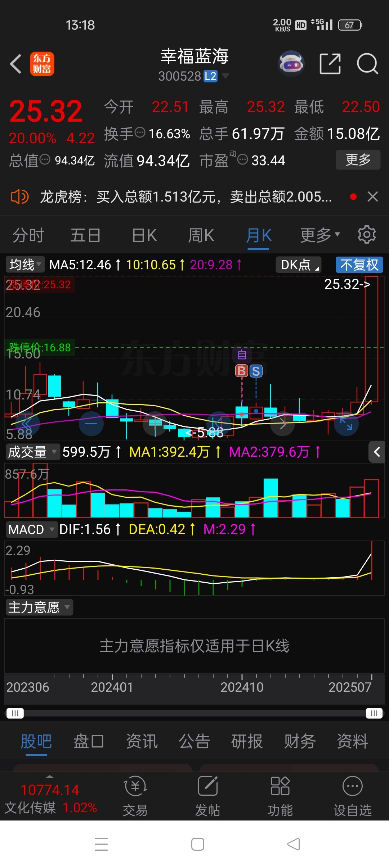Open chart settings gear icon

point(367,235)
